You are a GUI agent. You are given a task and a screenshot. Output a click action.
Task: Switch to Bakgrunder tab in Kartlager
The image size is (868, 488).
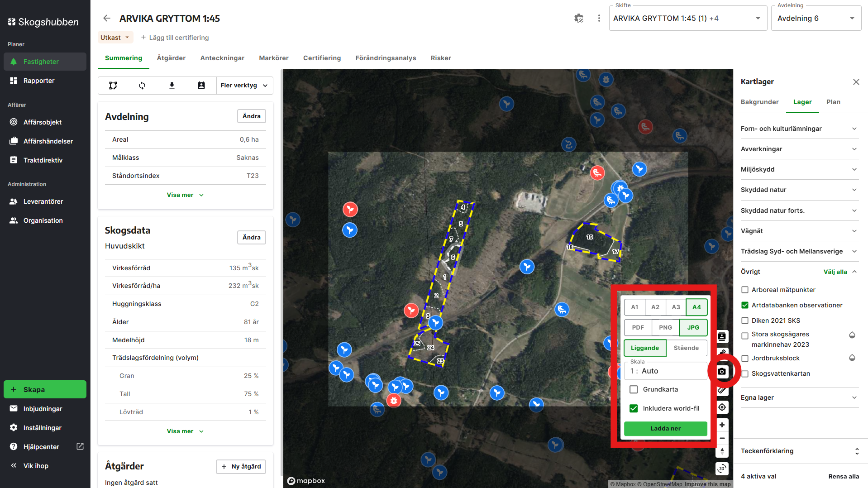(x=759, y=102)
